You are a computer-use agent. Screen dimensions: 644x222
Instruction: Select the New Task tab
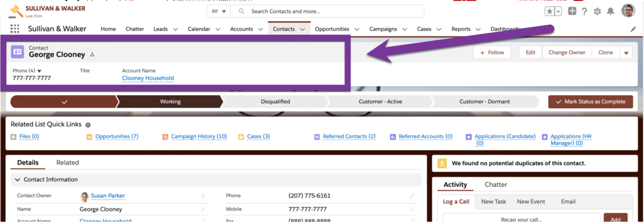click(x=494, y=202)
